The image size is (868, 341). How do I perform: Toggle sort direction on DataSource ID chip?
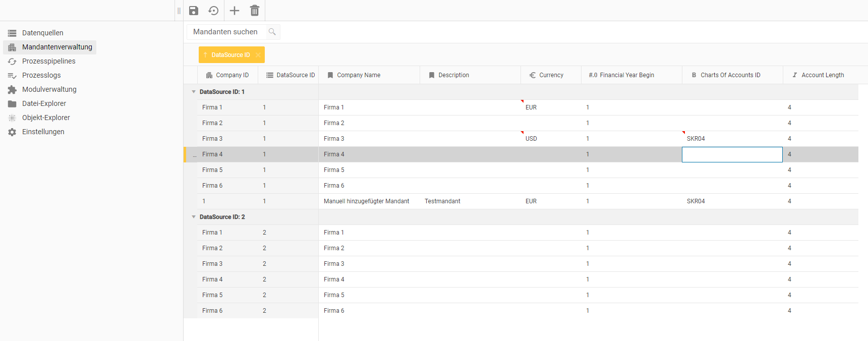206,55
